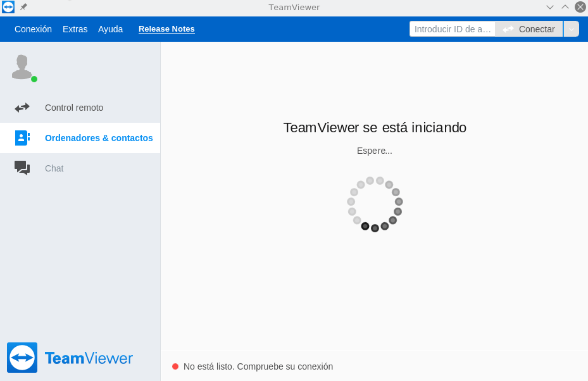Click the 'No está listo. Compruebe su conexión' status text
This screenshot has height=381, width=588.
click(258, 366)
